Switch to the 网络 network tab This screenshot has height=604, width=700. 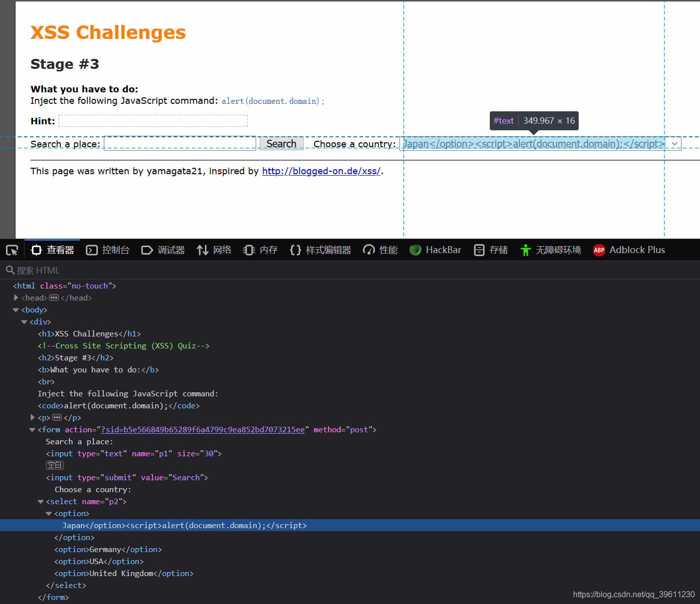214,250
